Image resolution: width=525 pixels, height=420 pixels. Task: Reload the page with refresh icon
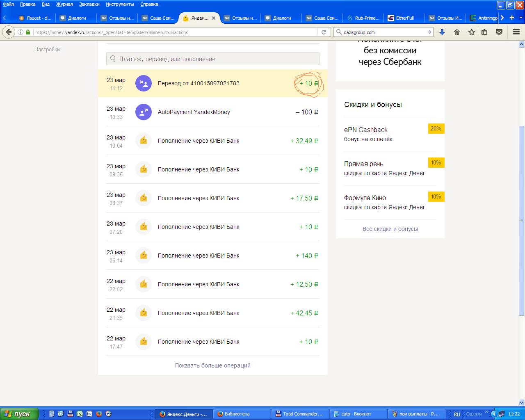pyautogui.click(x=324, y=32)
